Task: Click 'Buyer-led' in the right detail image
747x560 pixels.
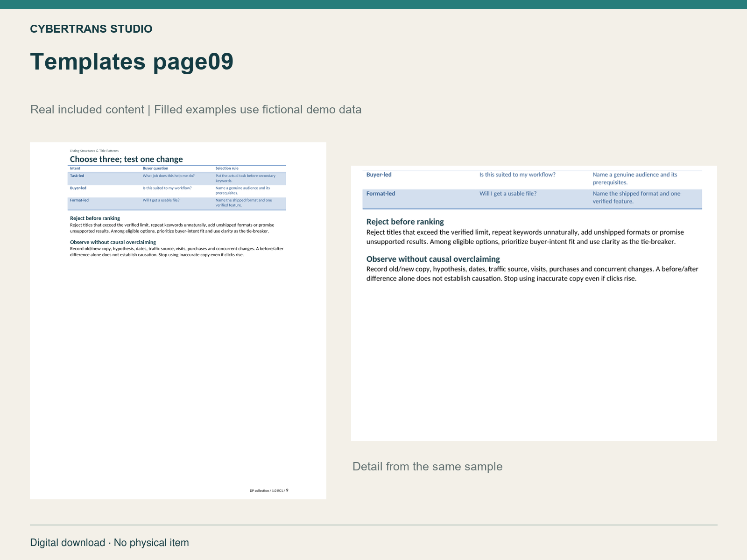Action: [379, 175]
